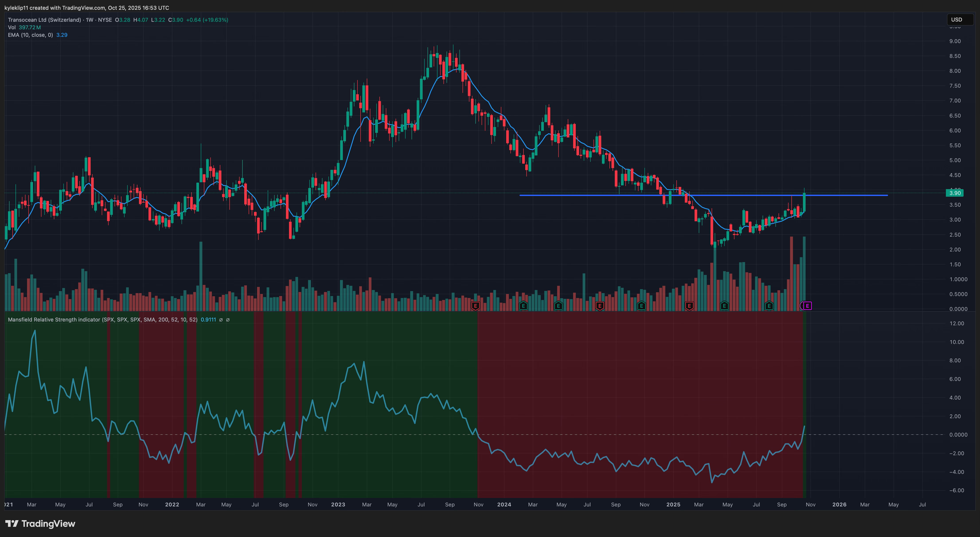The height and width of the screenshot is (537, 980).
Task: Click the green earnings marker near August 2025
Action: tap(769, 306)
